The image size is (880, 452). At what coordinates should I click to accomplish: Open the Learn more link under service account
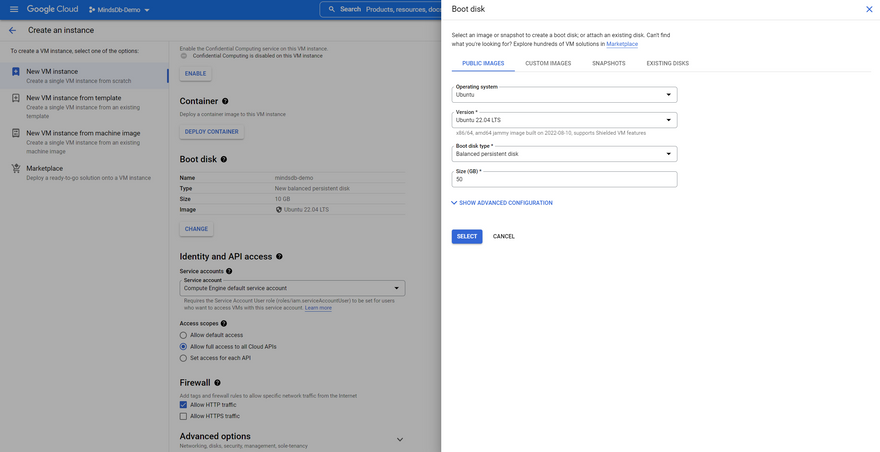pos(318,308)
